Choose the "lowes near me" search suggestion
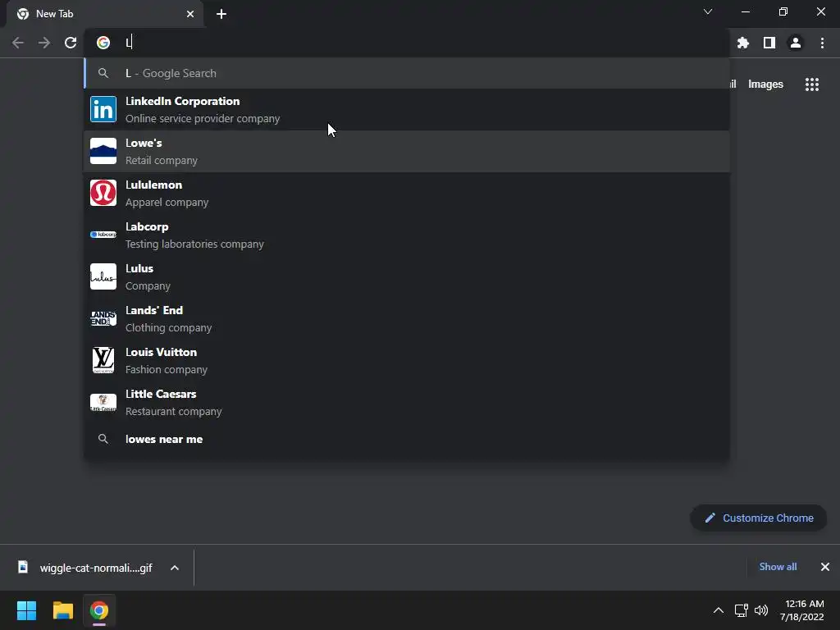This screenshot has height=630, width=840. [x=407, y=440]
